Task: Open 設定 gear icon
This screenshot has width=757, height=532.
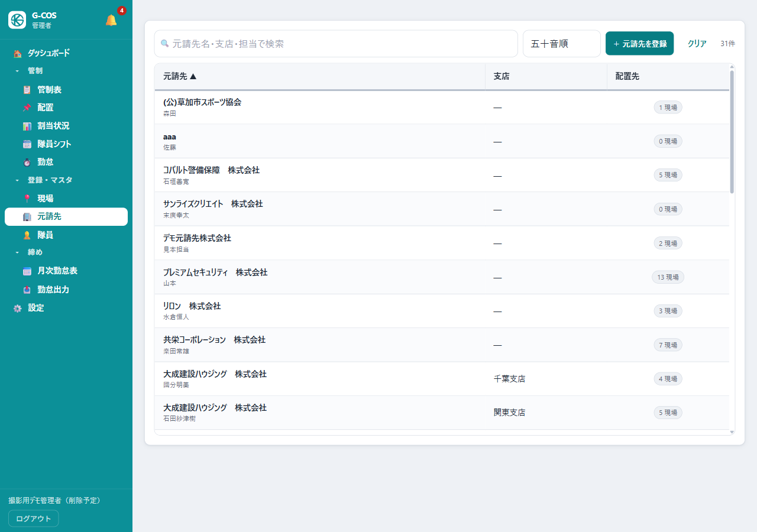Action: click(x=18, y=308)
